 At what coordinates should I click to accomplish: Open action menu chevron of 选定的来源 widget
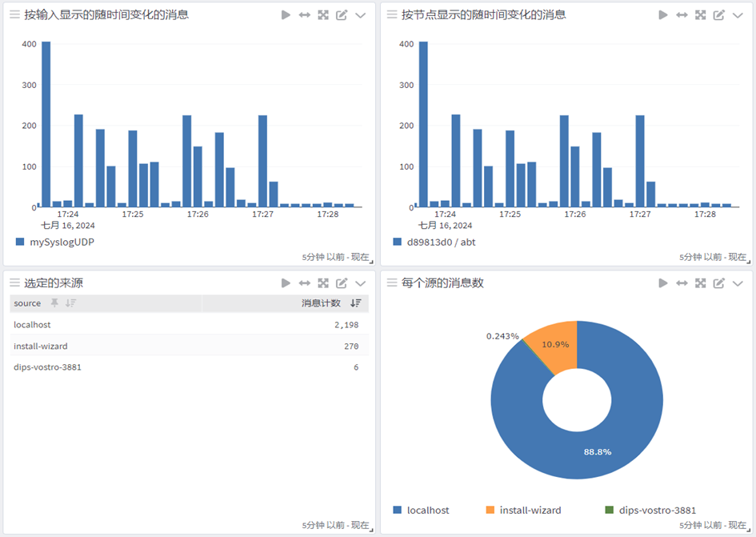coord(360,283)
